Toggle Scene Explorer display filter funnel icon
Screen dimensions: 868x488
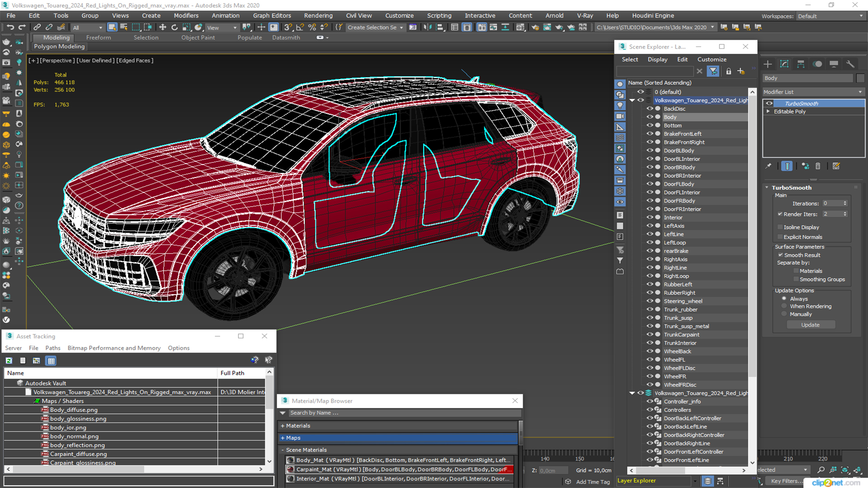click(x=713, y=71)
